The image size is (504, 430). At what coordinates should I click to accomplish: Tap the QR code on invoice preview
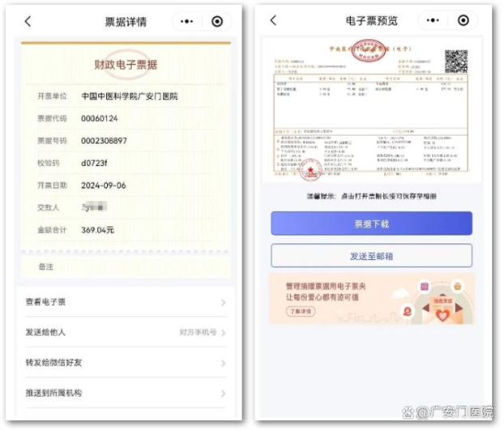pyautogui.click(x=456, y=62)
